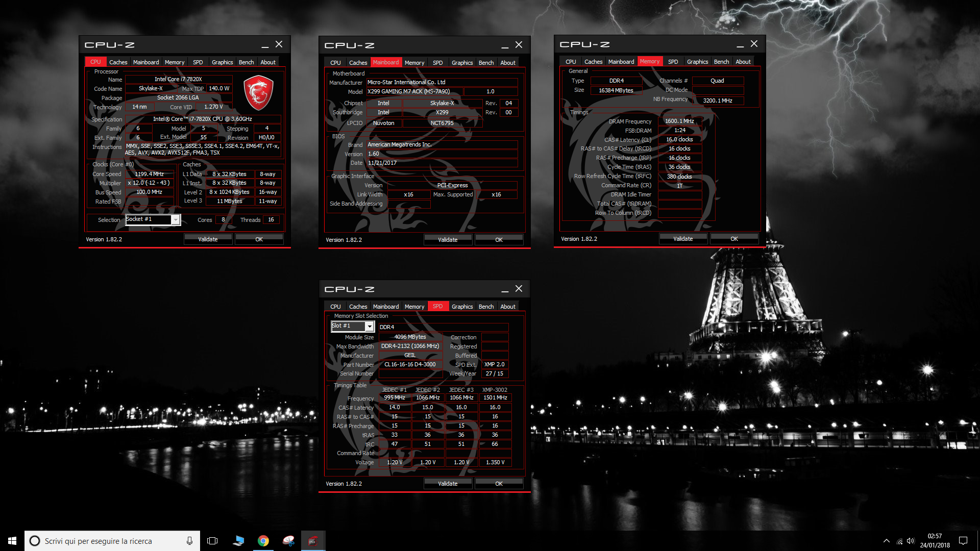
Task: Click the Level 3 cache value '11 MBytes'
Action: pyautogui.click(x=229, y=202)
